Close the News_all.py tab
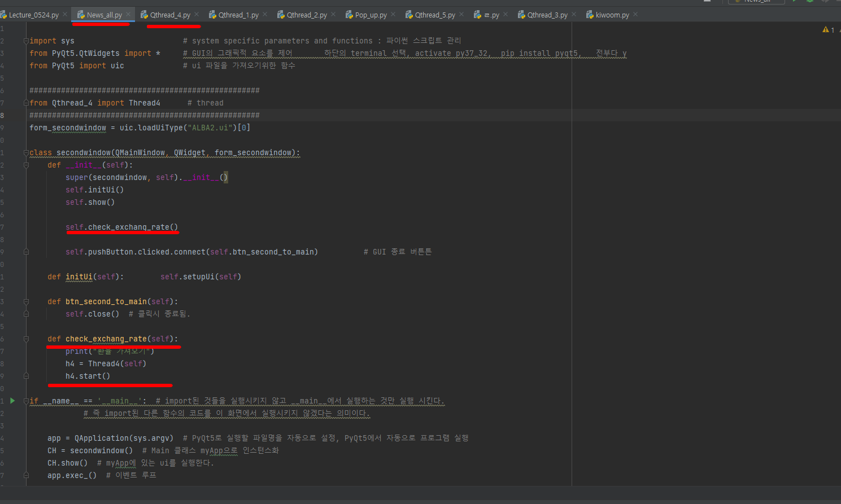841x504 pixels. (x=128, y=14)
